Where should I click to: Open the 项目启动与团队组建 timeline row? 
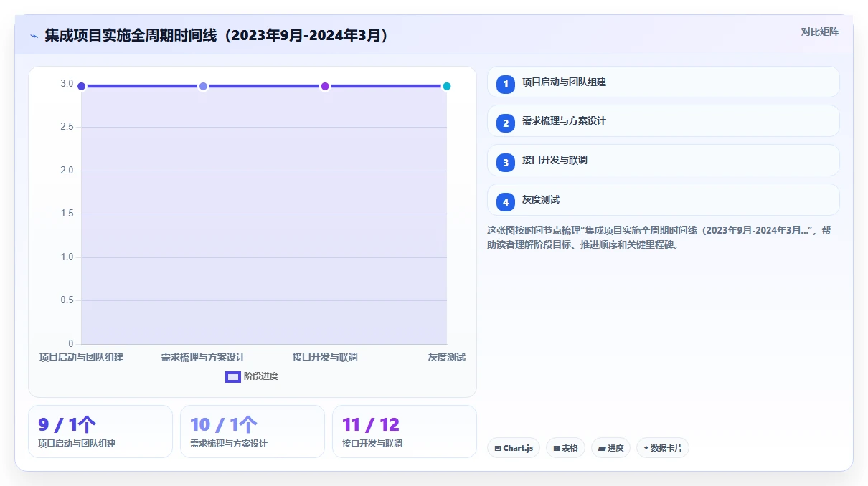(663, 82)
